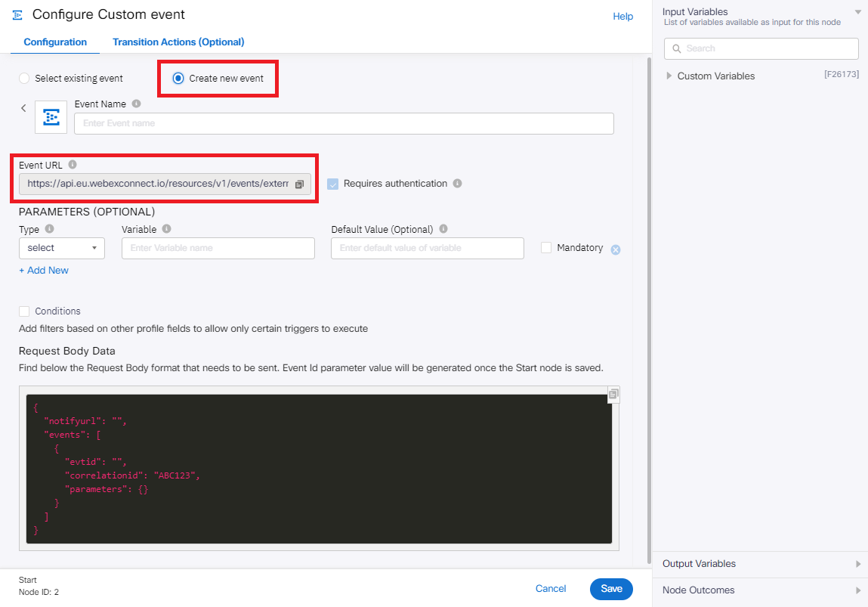Screen dimensions: 868x607
Task: Expand the Custom Variables tree
Action: point(669,76)
